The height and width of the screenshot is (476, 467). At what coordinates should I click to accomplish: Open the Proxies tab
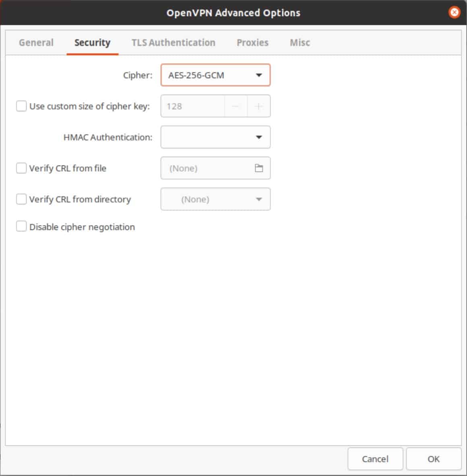click(x=252, y=43)
